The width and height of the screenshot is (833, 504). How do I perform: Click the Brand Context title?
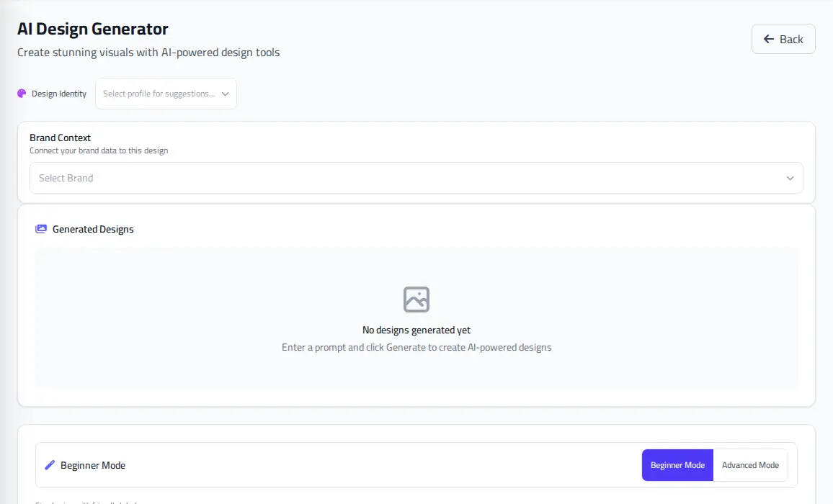click(60, 138)
